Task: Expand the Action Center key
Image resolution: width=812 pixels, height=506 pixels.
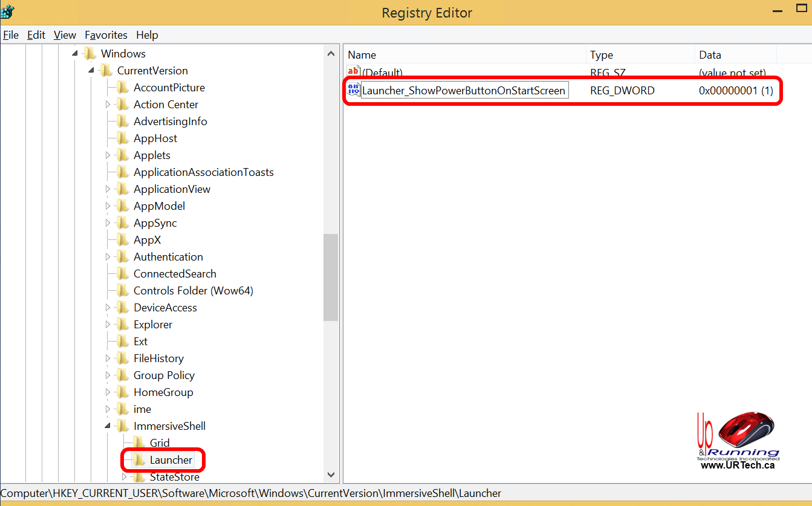Action: click(108, 105)
